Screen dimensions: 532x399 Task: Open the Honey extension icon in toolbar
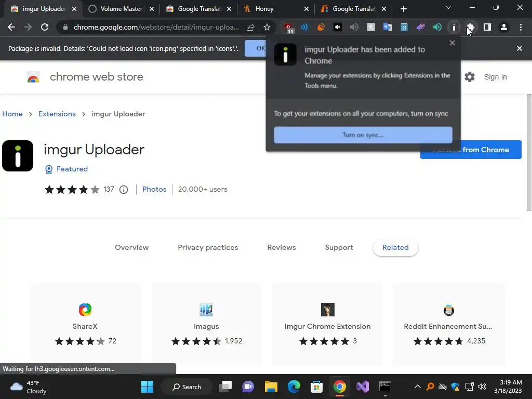pyautogui.click(x=371, y=27)
